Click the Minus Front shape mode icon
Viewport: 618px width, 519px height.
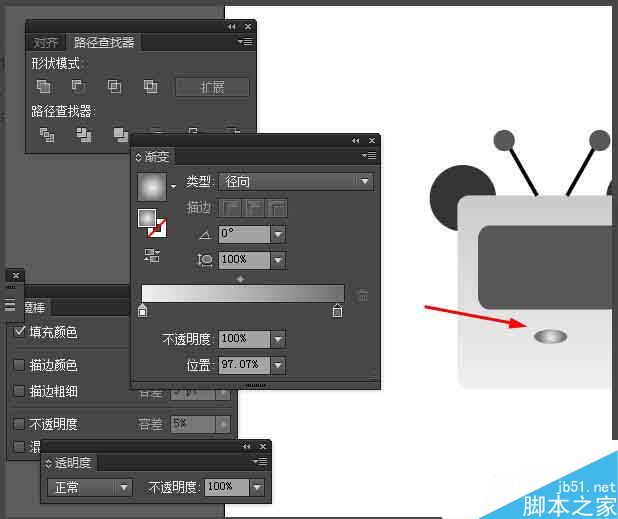(79, 87)
